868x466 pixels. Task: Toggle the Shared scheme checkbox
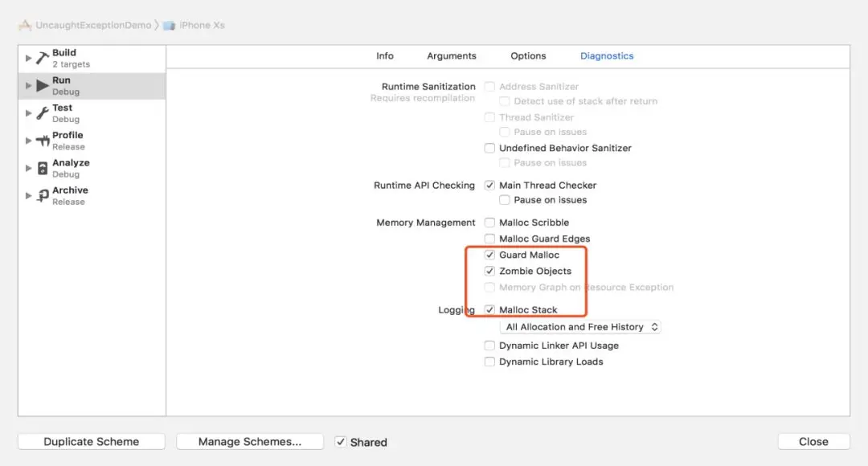(x=341, y=441)
